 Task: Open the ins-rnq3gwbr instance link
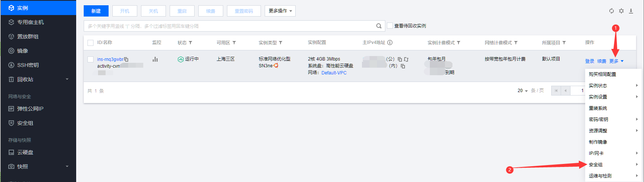point(110,59)
